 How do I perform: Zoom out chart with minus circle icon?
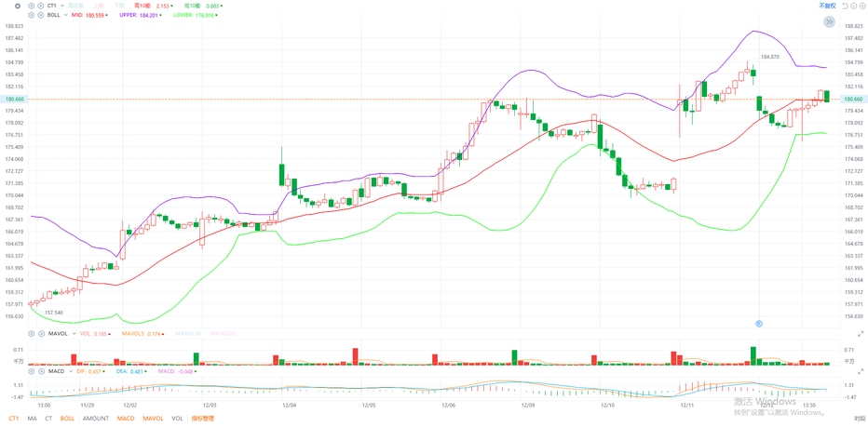click(x=854, y=7)
